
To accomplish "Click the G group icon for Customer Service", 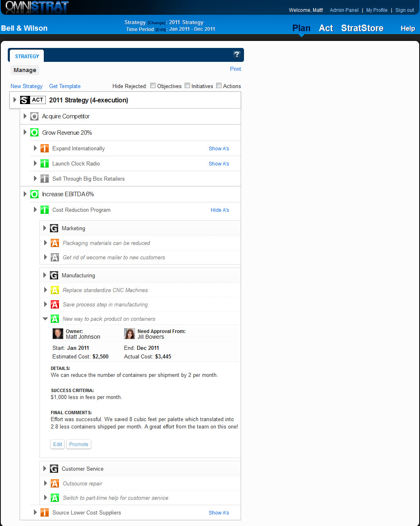I will coord(54,469).
